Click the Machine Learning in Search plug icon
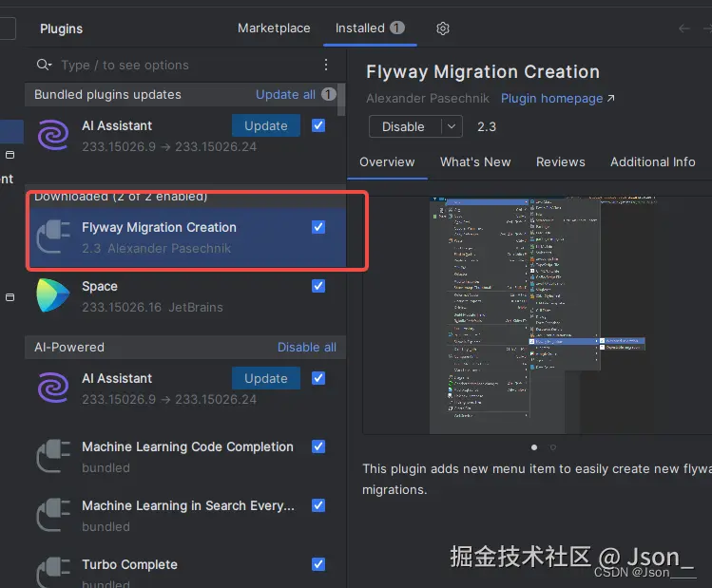Screen dimensions: 712x588 pos(53,515)
